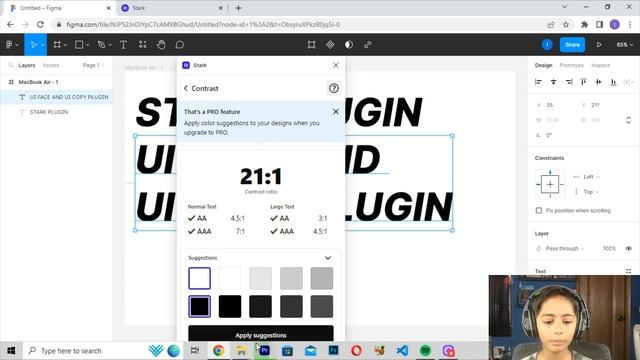The height and width of the screenshot is (360, 640).
Task: Select the Rectangle shape tool
Action: (x=79, y=44)
